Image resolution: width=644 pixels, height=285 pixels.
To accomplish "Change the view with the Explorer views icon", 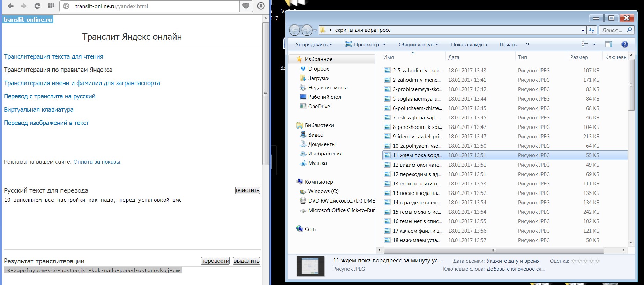I will click(585, 44).
